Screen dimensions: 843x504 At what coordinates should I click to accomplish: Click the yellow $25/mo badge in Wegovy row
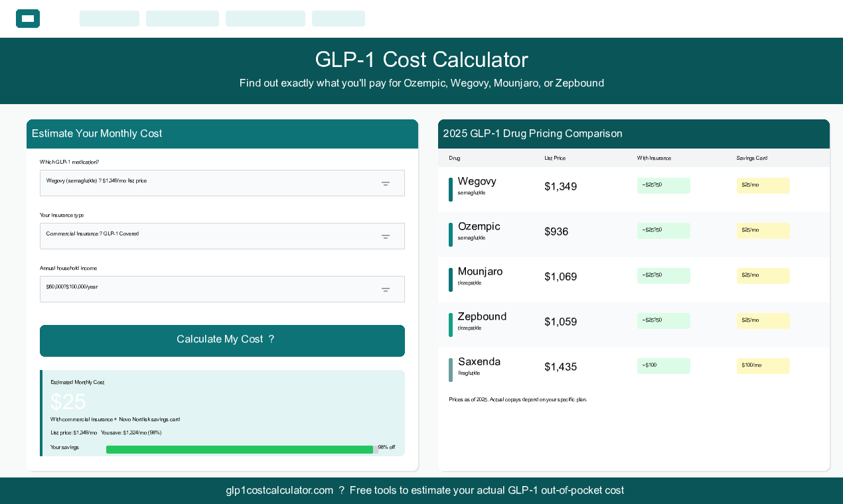pyautogui.click(x=763, y=186)
